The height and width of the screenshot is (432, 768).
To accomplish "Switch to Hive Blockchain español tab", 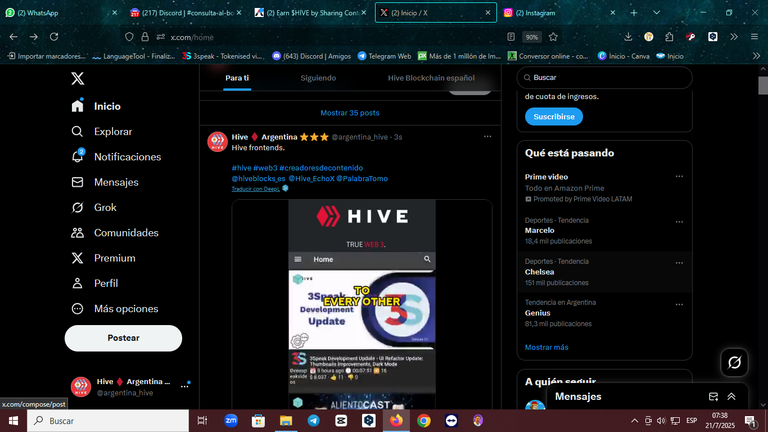I will [x=431, y=78].
